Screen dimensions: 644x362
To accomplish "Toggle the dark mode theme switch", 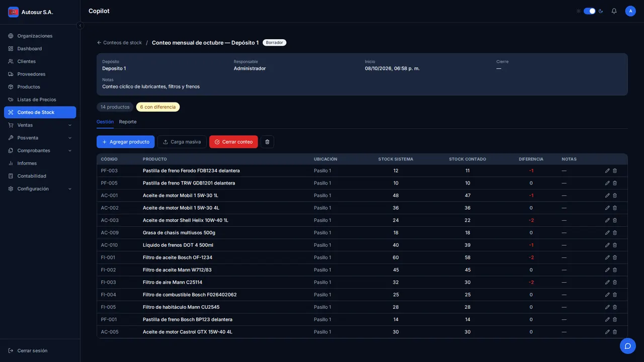I will 590,11.
